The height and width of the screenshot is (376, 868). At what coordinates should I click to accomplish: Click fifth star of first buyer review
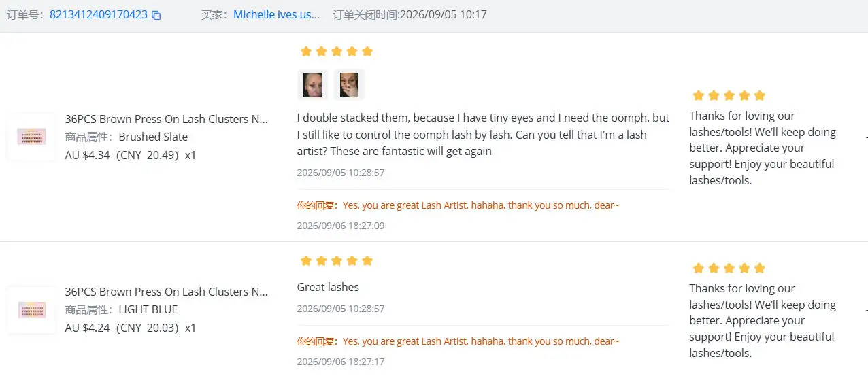pyautogui.click(x=367, y=52)
